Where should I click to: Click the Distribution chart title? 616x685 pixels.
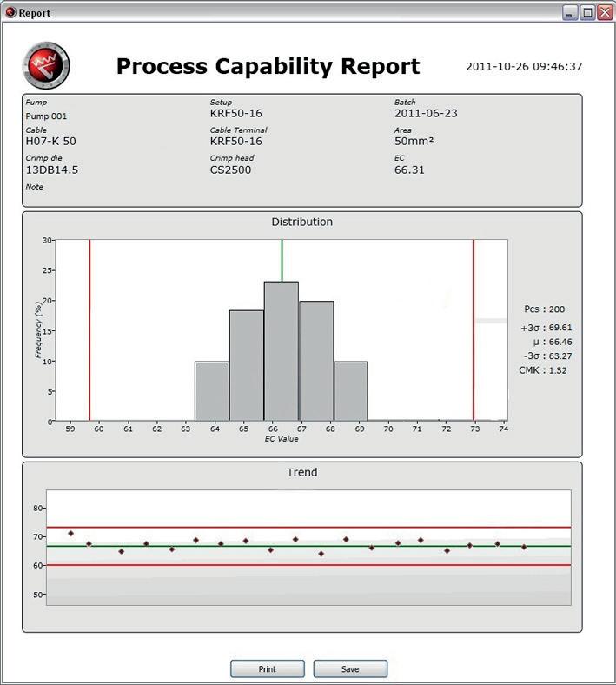coord(302,222)
